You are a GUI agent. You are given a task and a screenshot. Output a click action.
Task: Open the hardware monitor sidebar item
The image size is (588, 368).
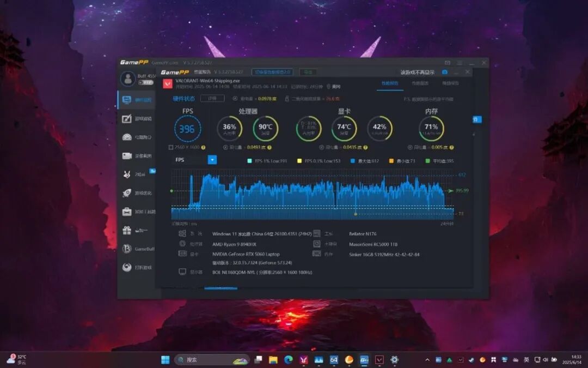pos(137,100)
